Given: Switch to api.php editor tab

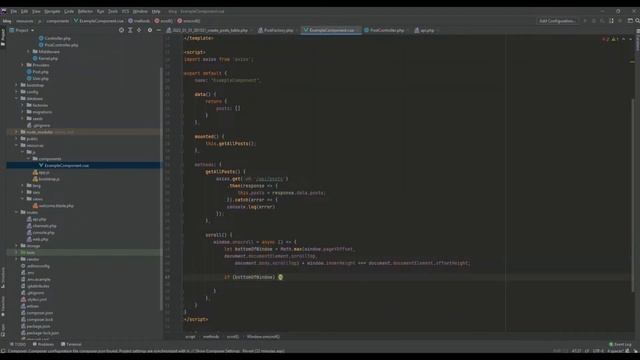Looking at the screenshot, I should click(x=424, y=30).
